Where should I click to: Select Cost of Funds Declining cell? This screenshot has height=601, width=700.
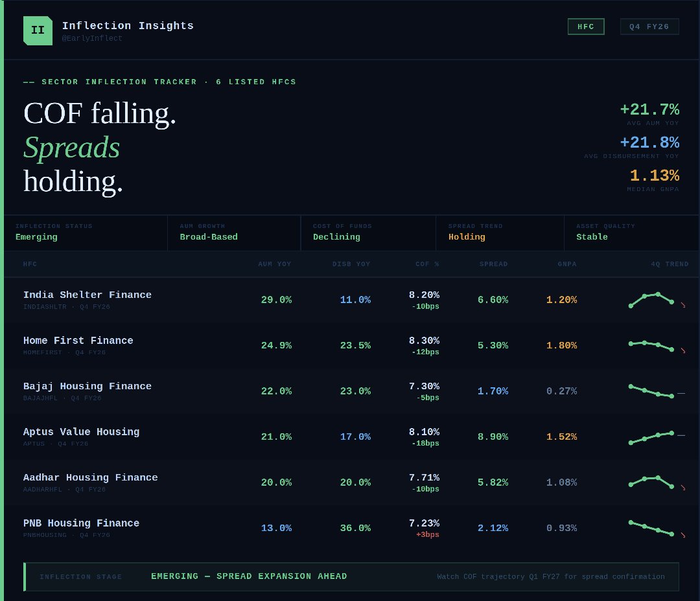pos(368,233)
